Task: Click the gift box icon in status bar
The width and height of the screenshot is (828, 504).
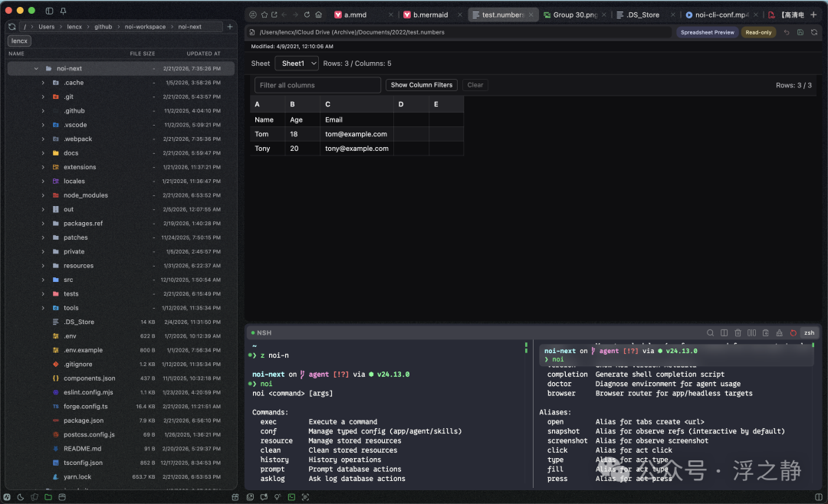Action: (x=235, y=497)
